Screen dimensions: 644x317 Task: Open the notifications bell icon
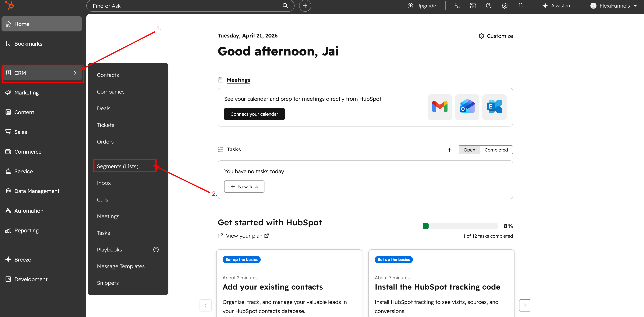click(521, 6)
